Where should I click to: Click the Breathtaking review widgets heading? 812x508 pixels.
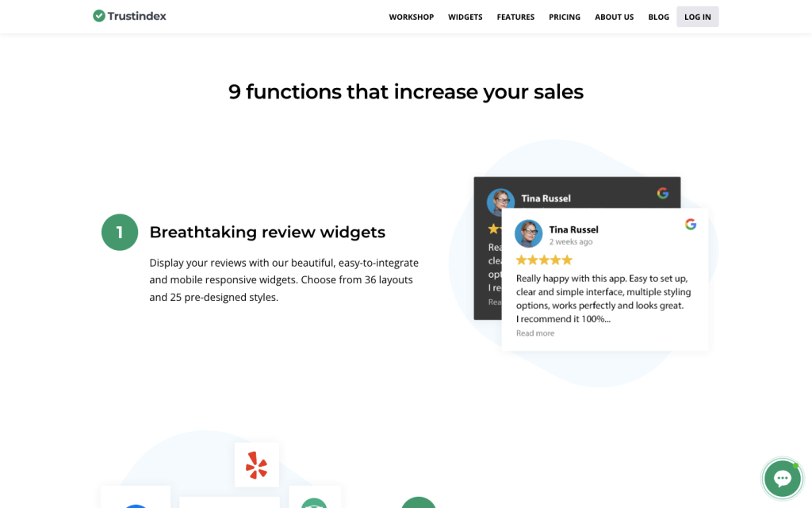click(267, 233)
